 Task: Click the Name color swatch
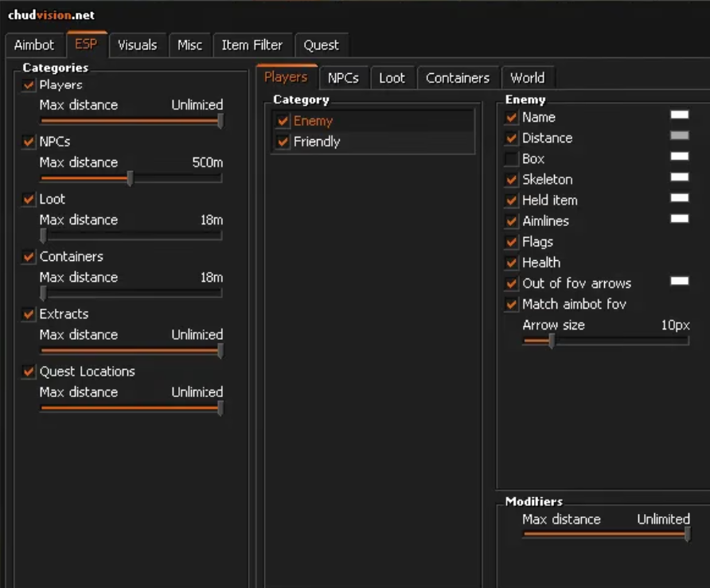679,115
